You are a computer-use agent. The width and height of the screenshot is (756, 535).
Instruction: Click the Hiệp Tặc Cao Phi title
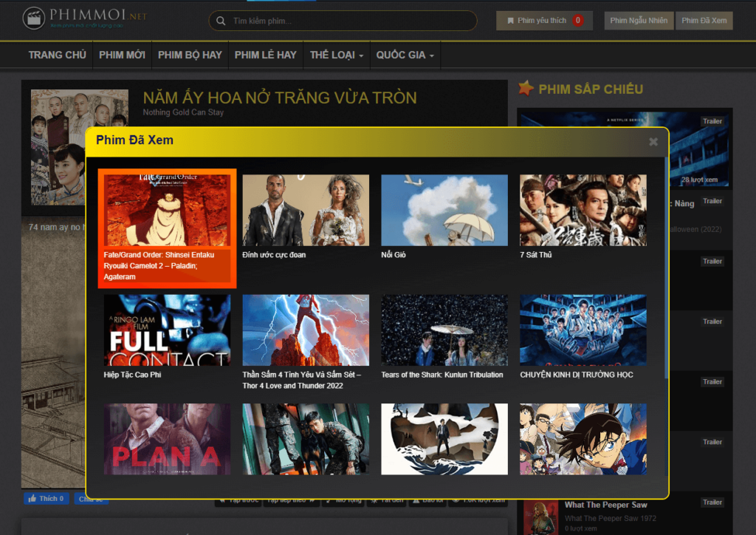tap(132, 375)
